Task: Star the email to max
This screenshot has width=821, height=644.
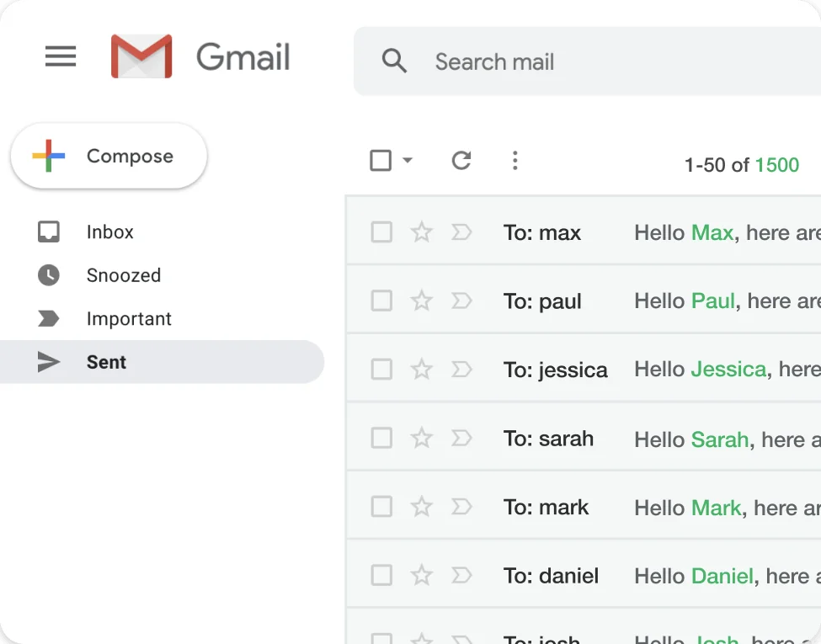Action: 422,232
